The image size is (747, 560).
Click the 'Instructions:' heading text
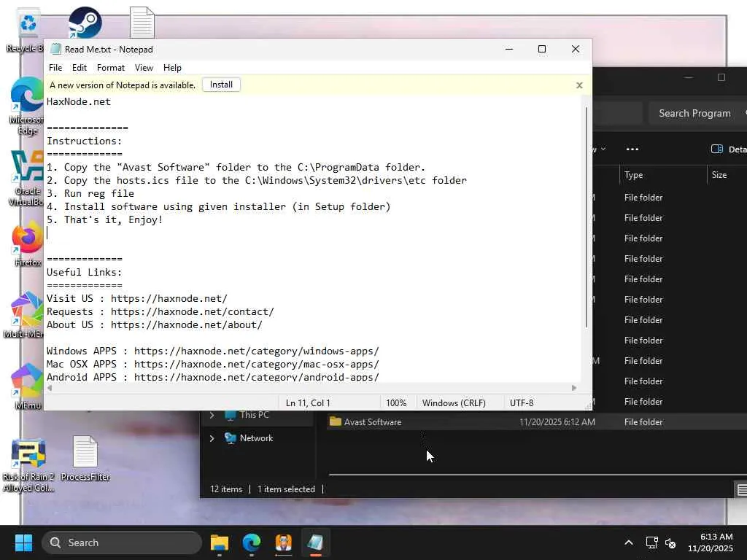[85, 141]
